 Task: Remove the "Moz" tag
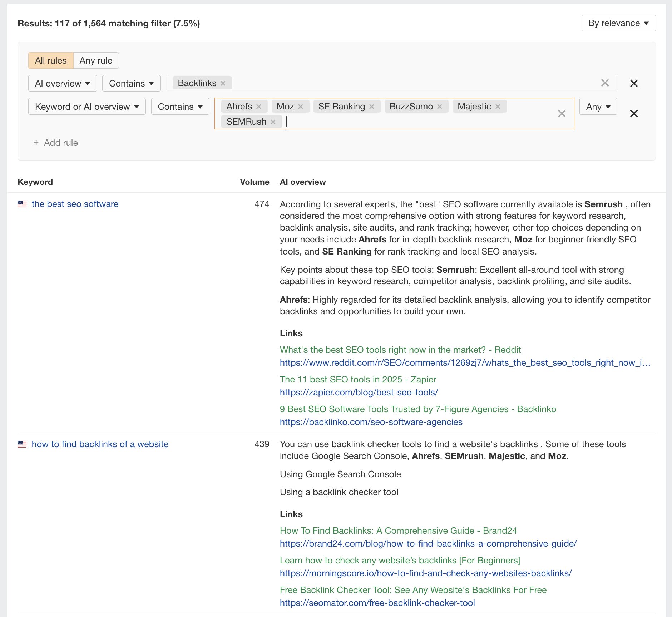pyautogui.click(x=301, y=106)
